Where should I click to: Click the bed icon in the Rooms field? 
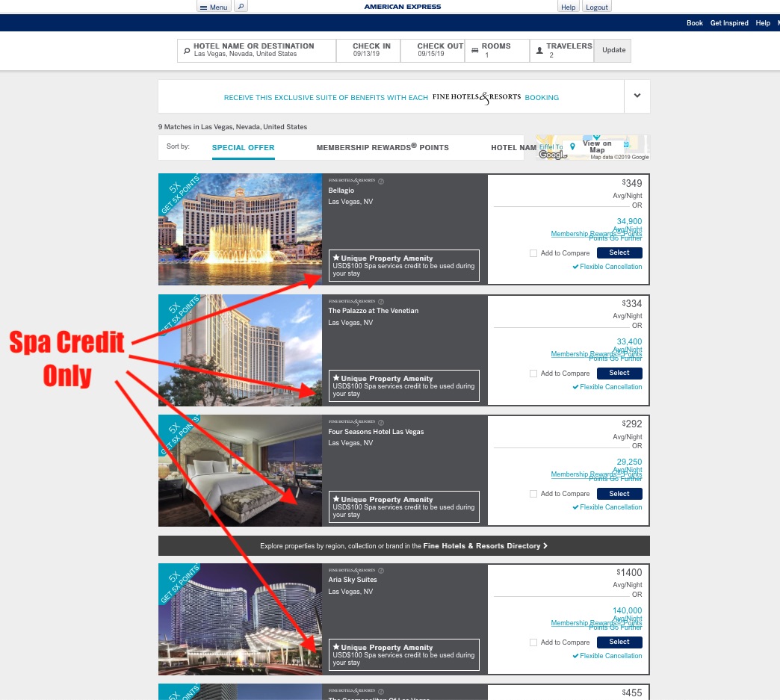[475, 50]
